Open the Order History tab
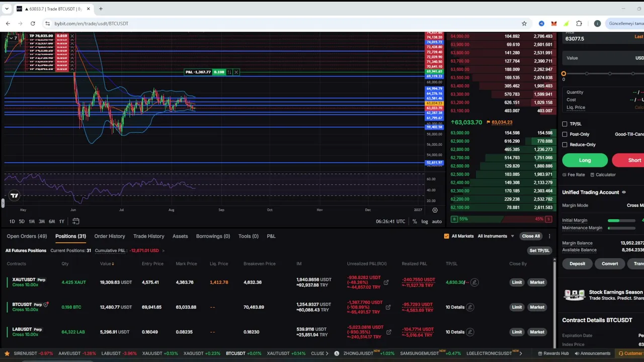 (x=110, y=236)
